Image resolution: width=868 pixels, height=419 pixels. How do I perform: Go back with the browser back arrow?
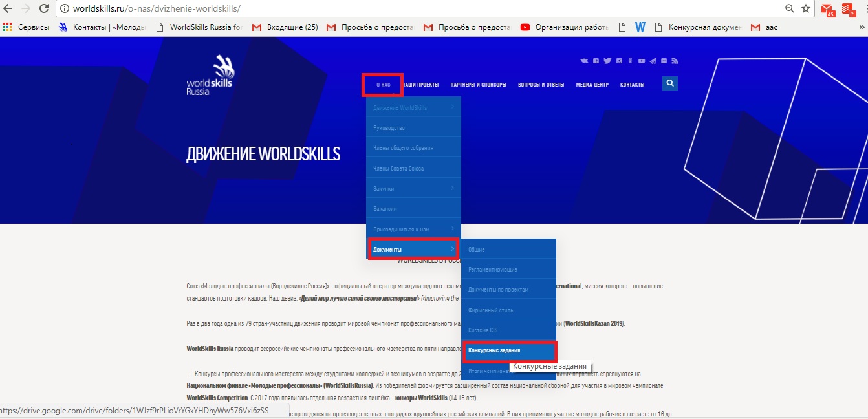pos(9,9)
